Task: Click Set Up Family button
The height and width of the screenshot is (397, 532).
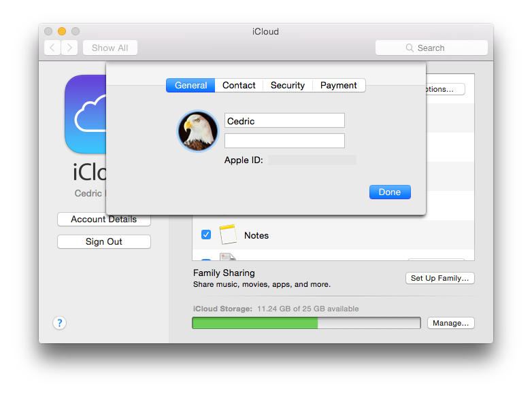Action: 439,278
